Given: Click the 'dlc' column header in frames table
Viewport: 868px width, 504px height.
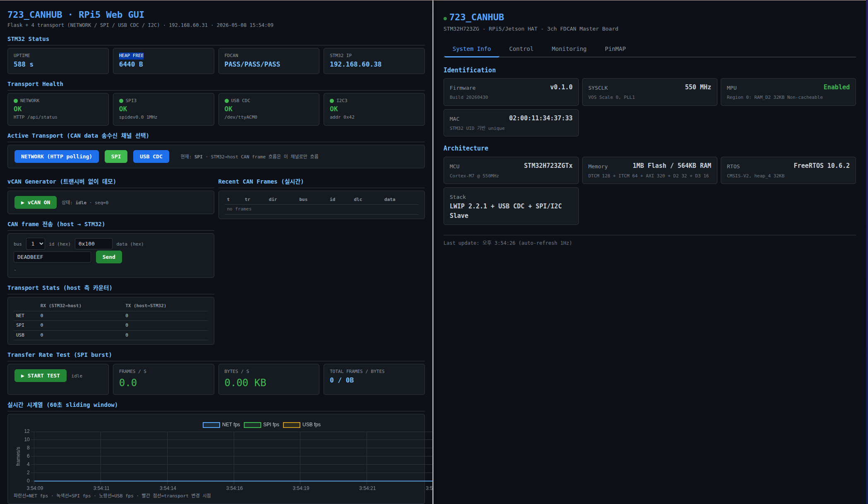Looking at the screenshot, I should pyautogui.click(x=358, y=200).
